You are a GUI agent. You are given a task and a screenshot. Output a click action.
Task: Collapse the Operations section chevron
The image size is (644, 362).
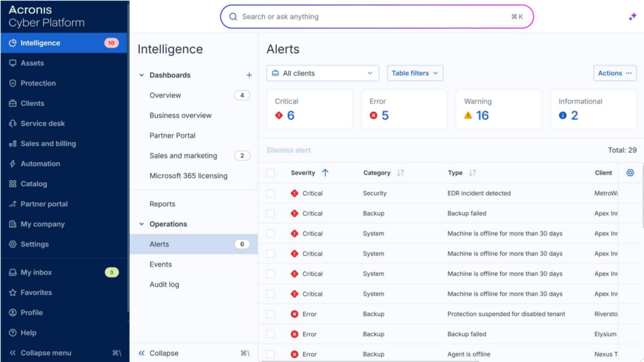pyautogui.click(x=142, y=224)
